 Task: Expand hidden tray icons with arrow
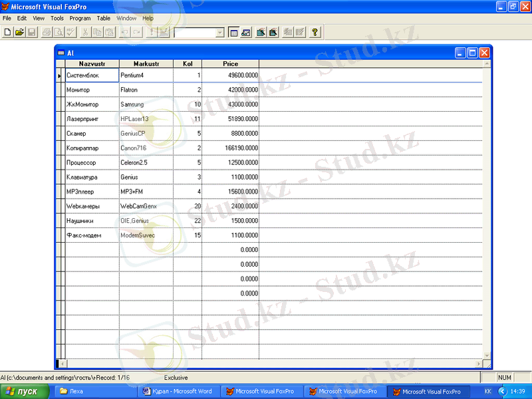click(502, 392)
